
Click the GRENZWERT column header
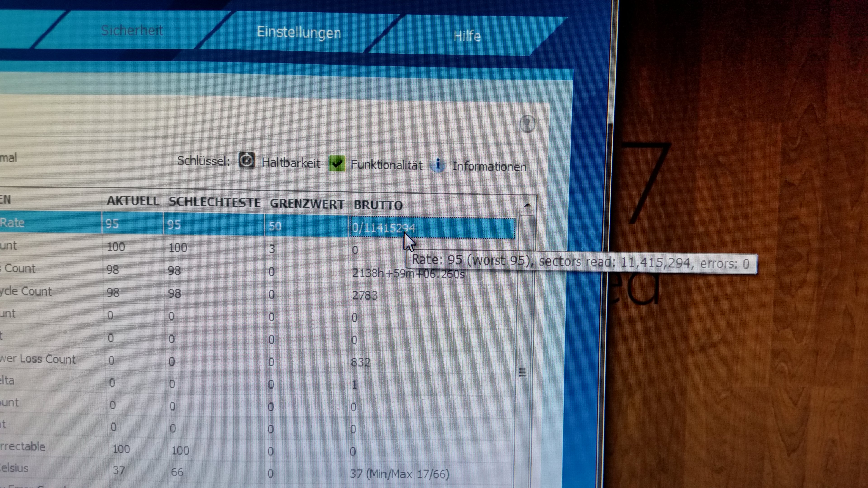point(307,204)
